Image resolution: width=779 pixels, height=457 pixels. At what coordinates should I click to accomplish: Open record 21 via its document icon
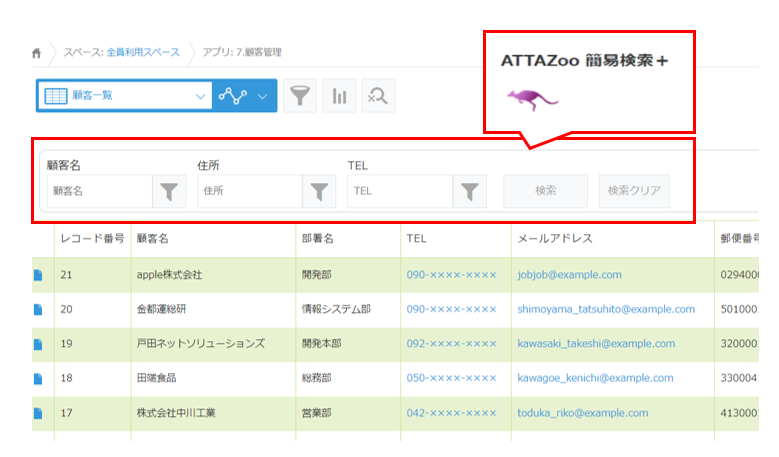pyautogui.click(x=38, y=275)
